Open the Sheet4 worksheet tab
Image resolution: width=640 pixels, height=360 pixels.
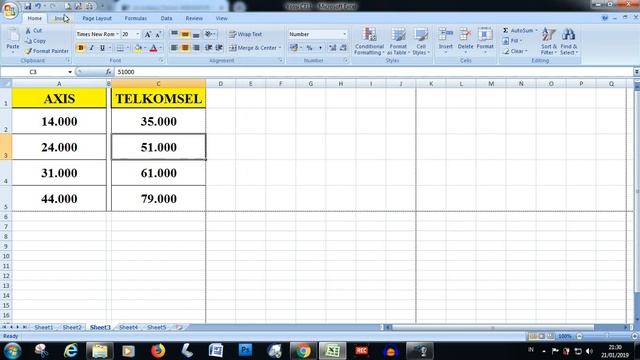128,327
